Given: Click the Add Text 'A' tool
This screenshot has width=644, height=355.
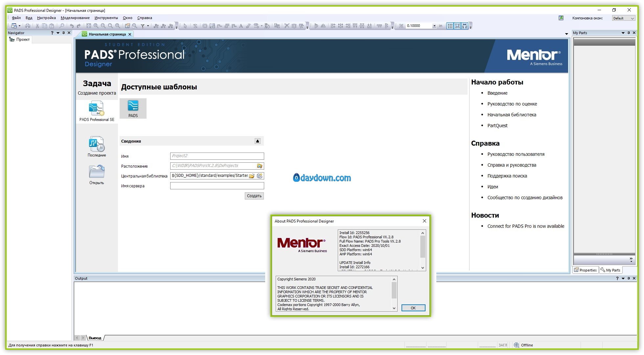Looking at the screenshot, I should click(241, 26).
